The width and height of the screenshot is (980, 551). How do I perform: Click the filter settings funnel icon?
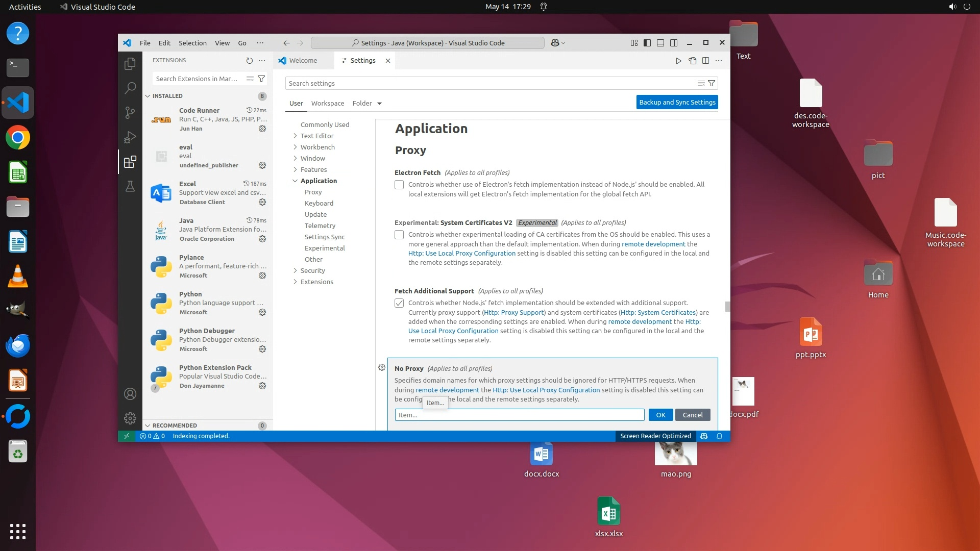(712, 83)
